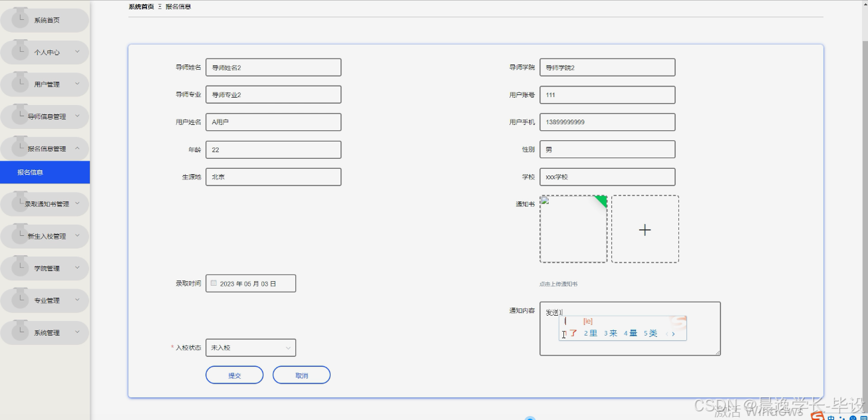
Task: Choose IME candidate 5 类
Action: tap(651, 334)
